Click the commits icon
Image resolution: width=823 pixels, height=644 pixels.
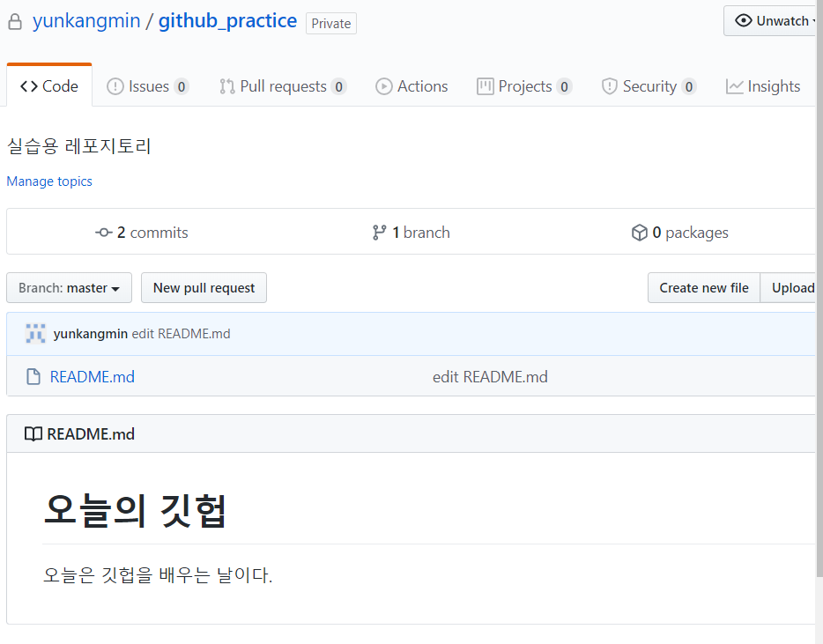(x=103, y=232)
